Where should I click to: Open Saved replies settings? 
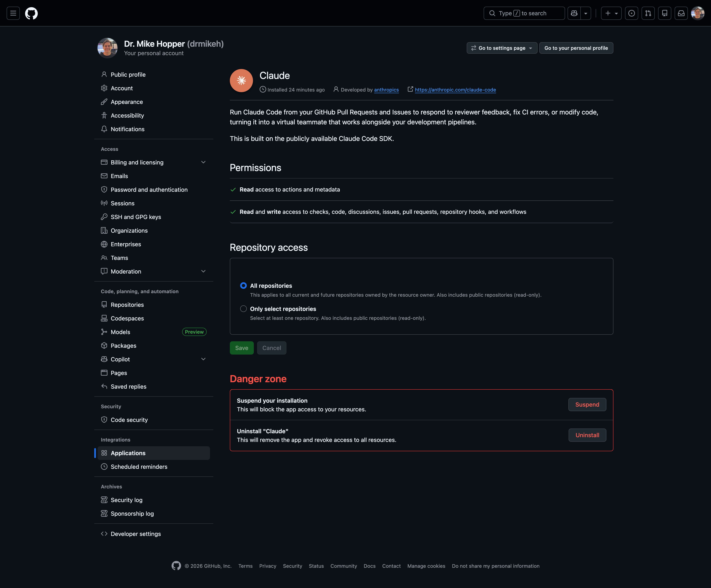tap(154, 386)
